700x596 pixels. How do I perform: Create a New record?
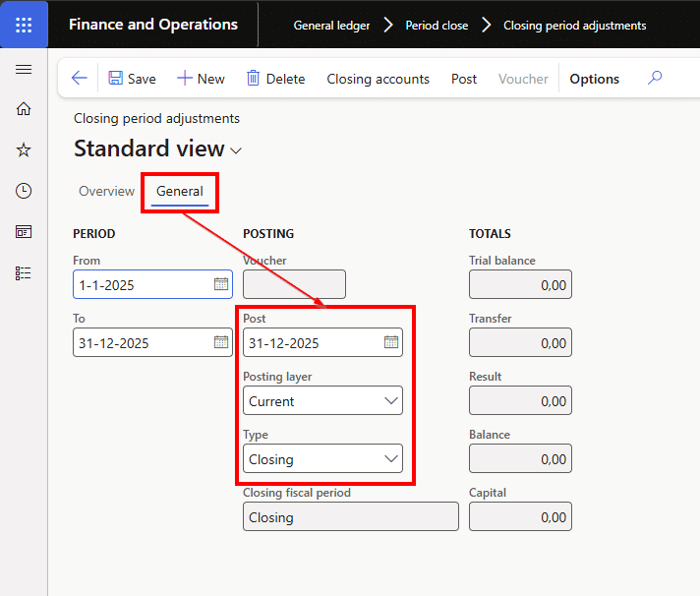pyautogui.click(x=201, y=79)
